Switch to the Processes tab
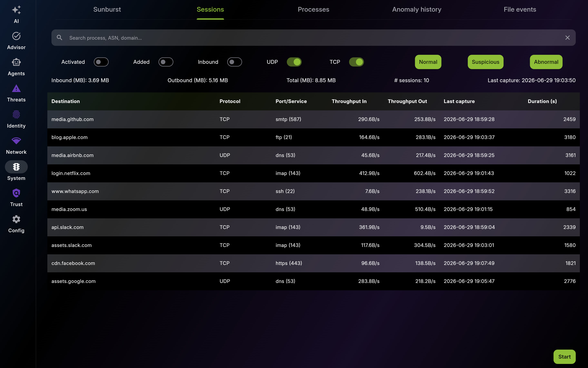 313,9
